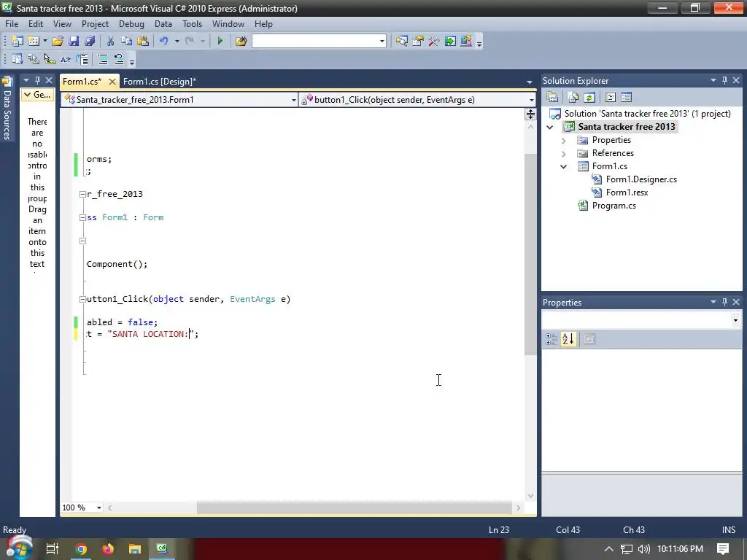Refresh the Solution Explorer tree

click(589, 97)
